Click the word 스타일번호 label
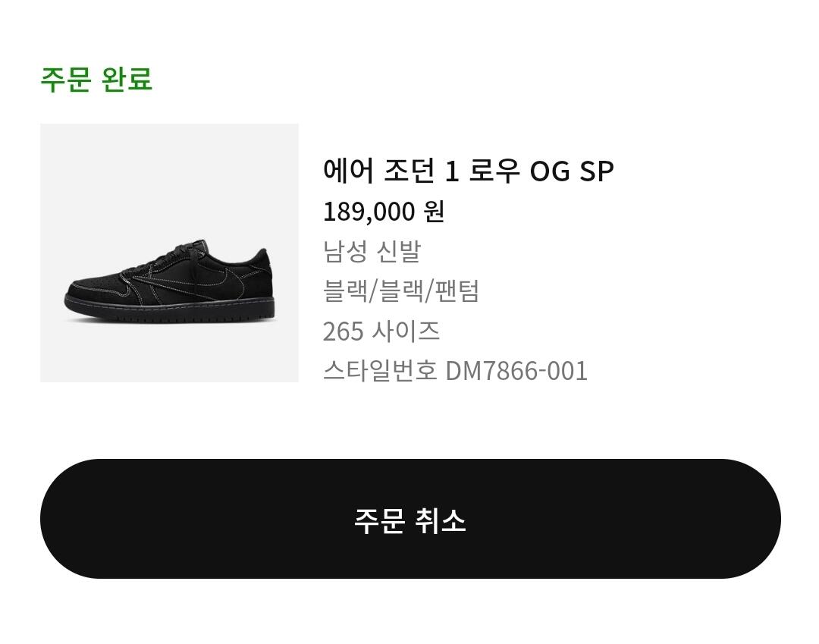 coord(380,372)
